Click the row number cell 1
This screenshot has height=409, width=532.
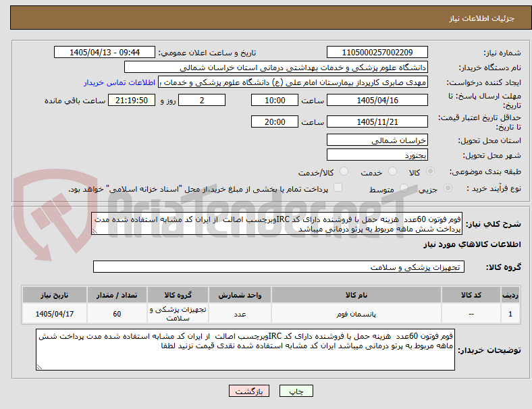pos(510,314)
